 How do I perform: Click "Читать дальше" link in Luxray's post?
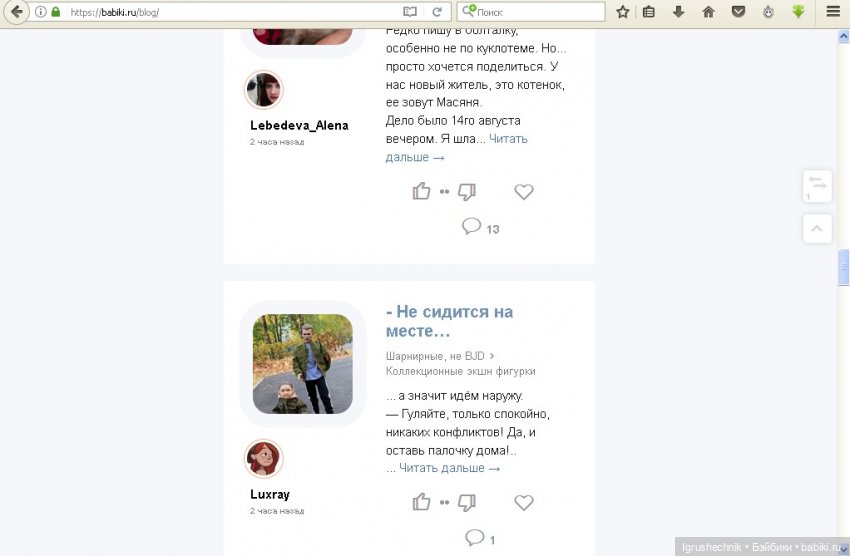pyautogui.click(x=449, y=468)
